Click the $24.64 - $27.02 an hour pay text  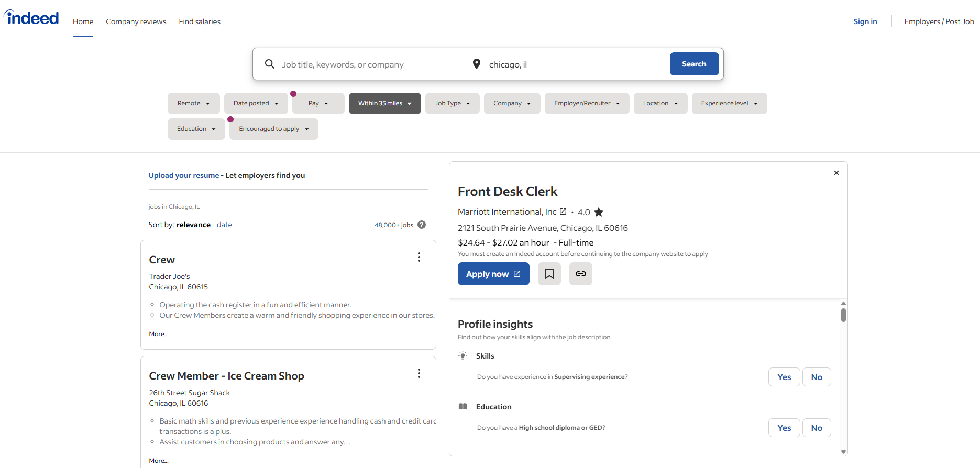[503, 242]
